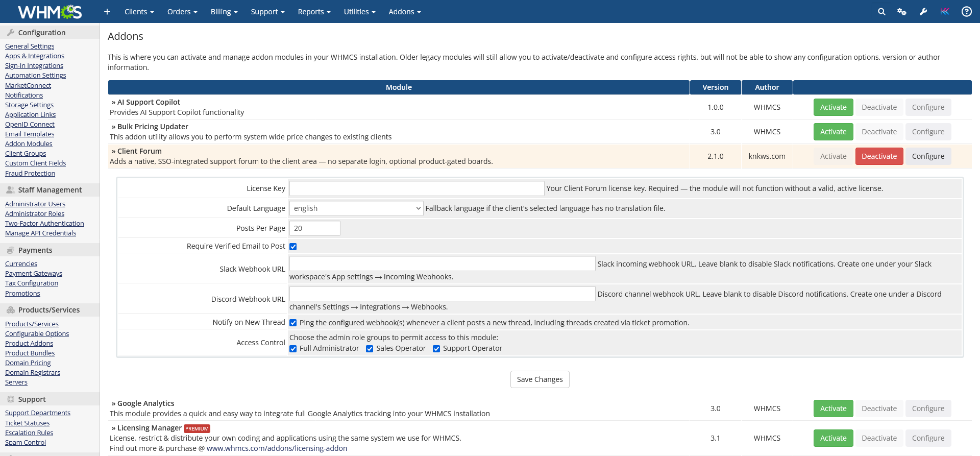Open General Settings in sidebar
980x456 pixels.
tap(30, 46)
